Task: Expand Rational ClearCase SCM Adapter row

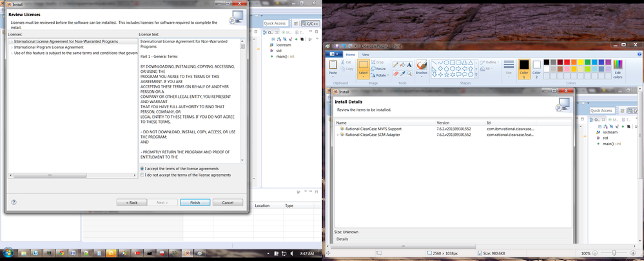Action: pyautogui.click(x=338, y=135)
